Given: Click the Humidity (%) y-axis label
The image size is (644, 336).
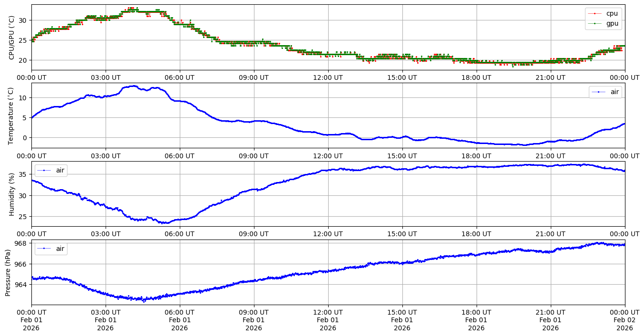Looking at the screenshot, I should tap(11, 194).
